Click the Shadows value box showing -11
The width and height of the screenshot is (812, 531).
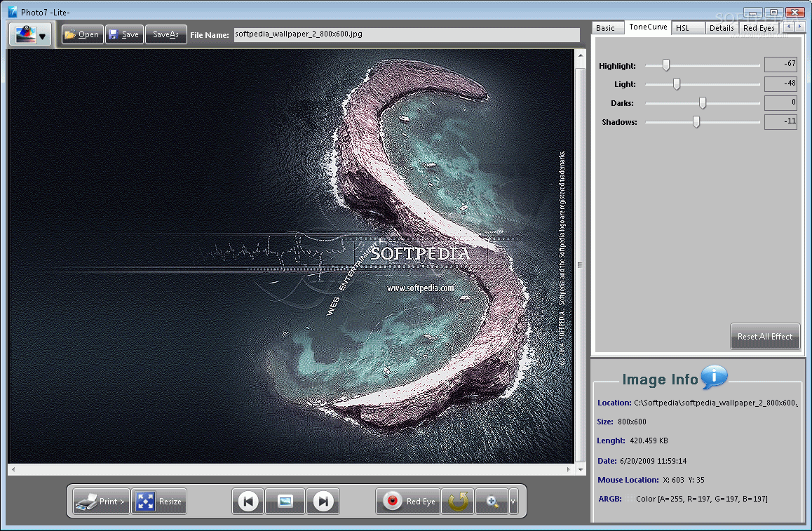(x=780, y=121)
